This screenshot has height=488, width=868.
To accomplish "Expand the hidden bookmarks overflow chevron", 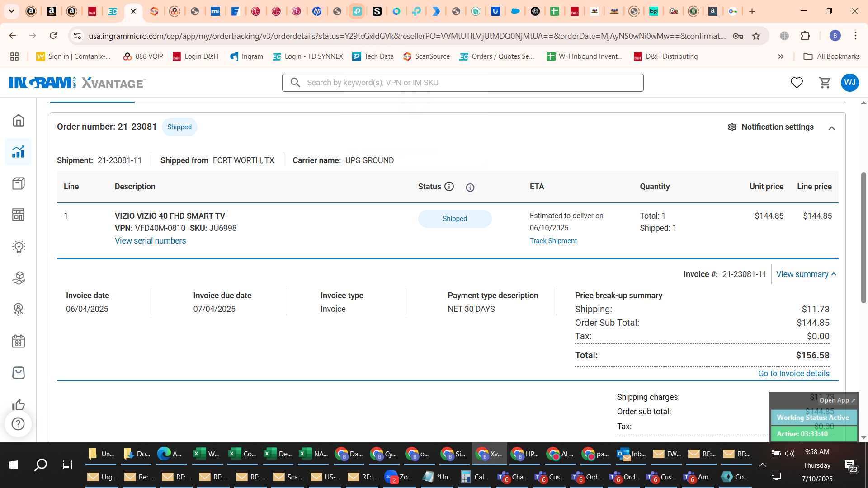I will click(781, 56).
